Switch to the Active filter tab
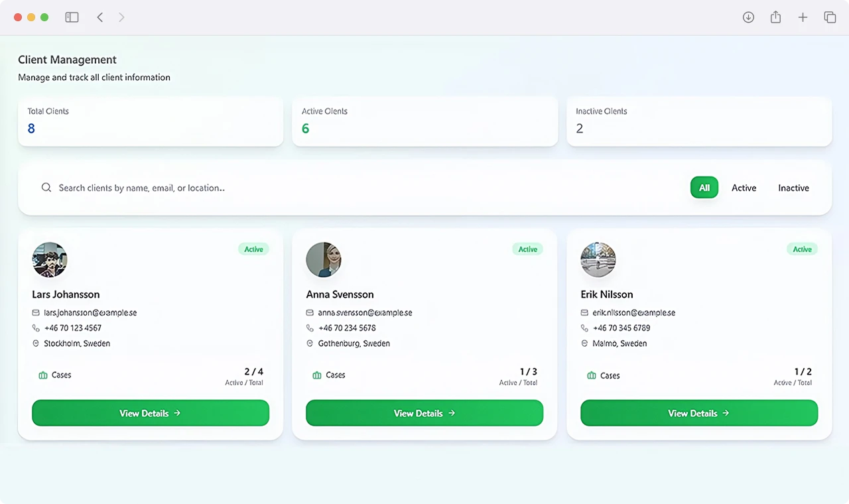 [x=744, y=188]
